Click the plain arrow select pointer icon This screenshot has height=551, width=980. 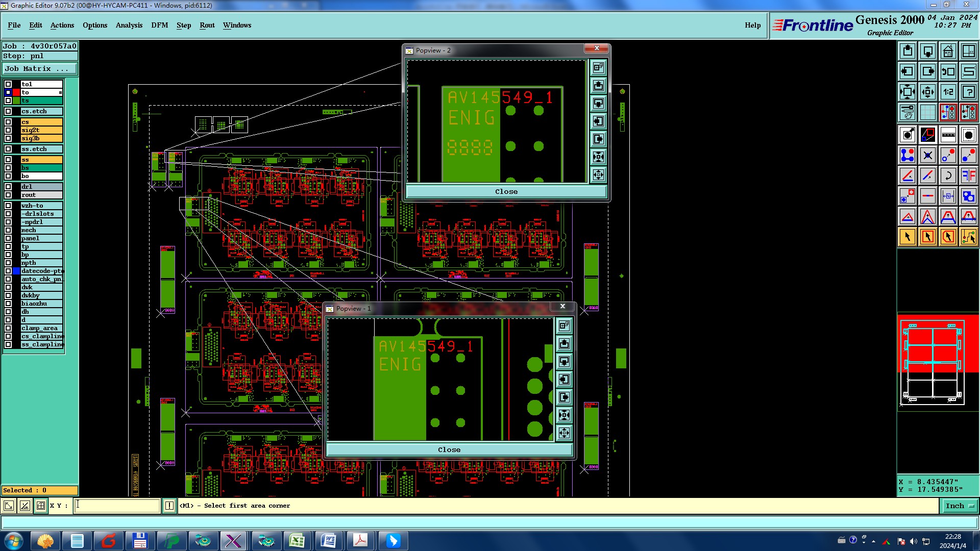pos(908,237)
